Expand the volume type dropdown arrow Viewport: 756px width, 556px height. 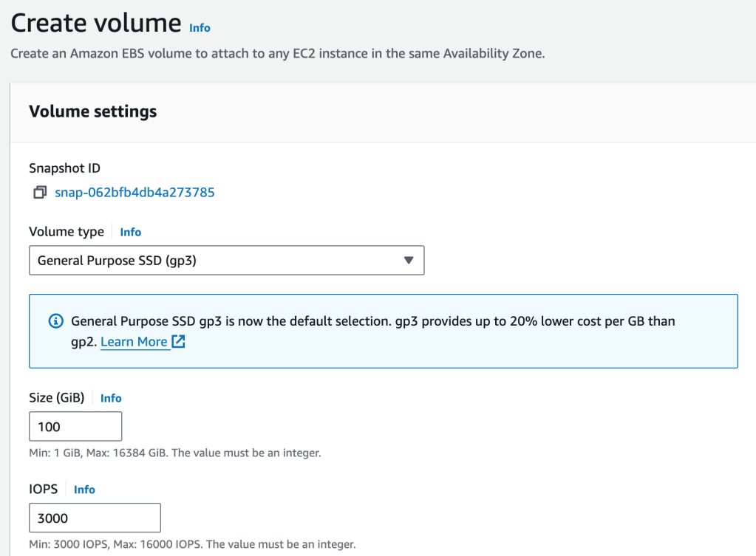coord(409,260)
